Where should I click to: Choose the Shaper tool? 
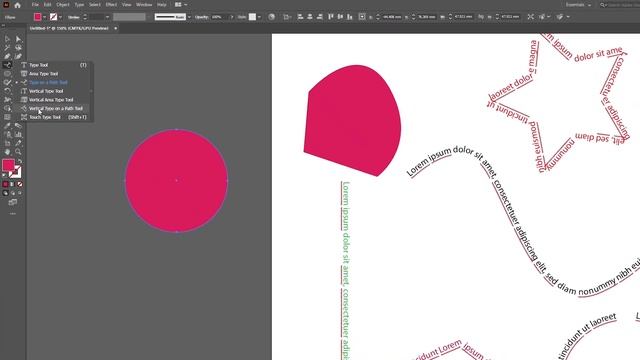point(7,82)
